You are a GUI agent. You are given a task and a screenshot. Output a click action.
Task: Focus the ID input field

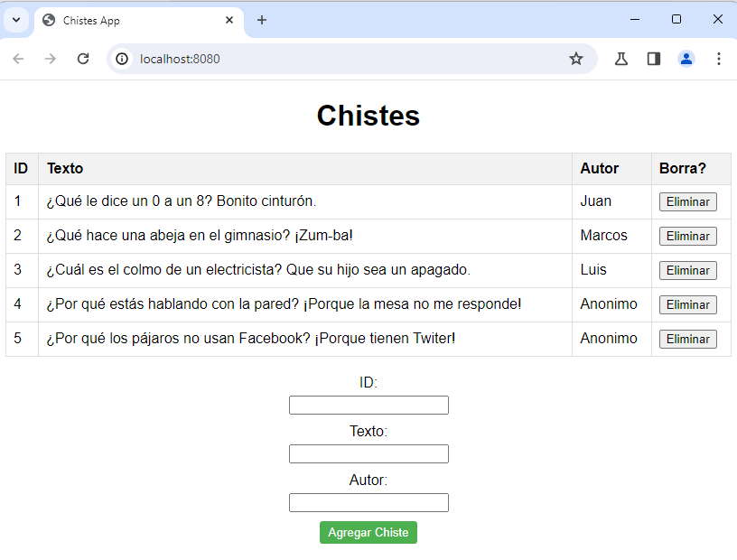(368, 405)
